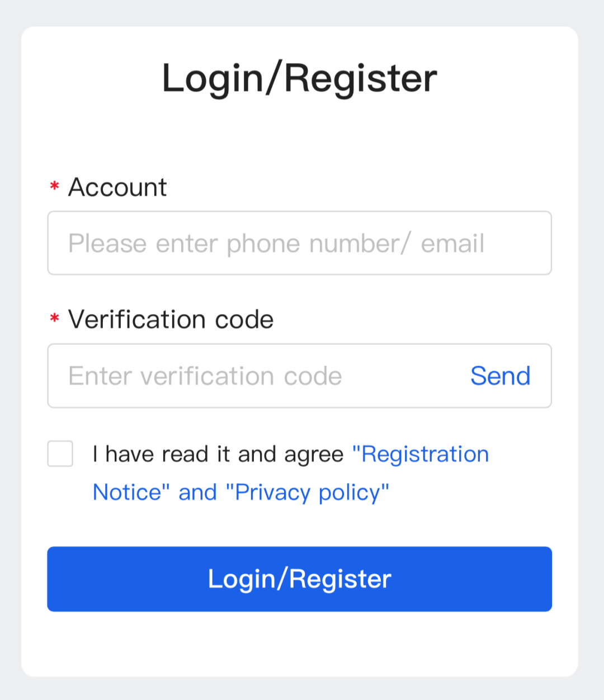Click the red asterisk beside Verification code
604x700 pixels.
click(55, 319)
